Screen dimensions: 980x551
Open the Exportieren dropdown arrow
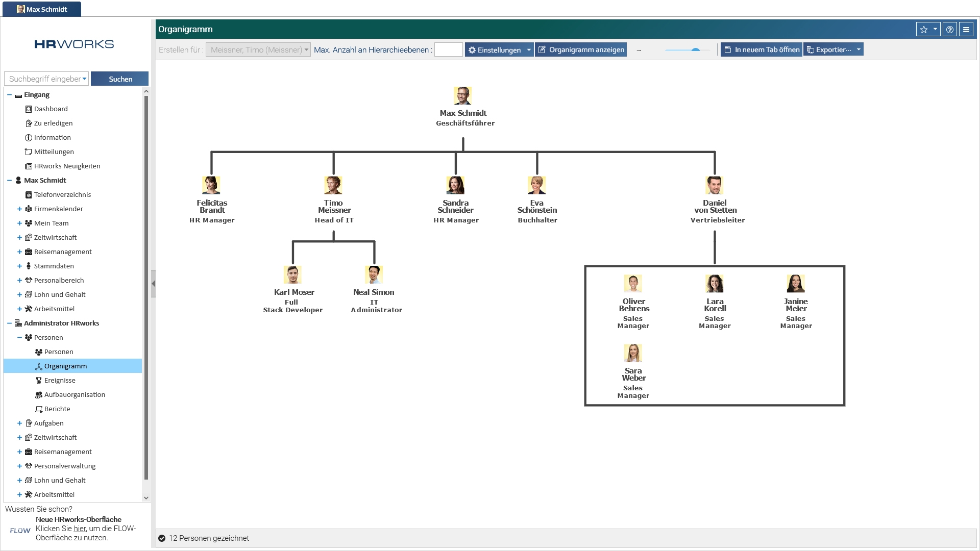[x=859, y=49]
